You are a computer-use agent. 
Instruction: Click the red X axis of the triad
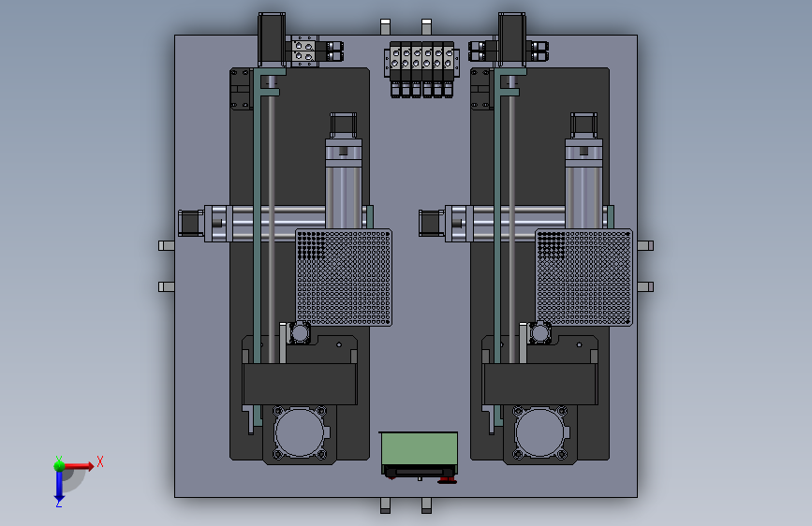[79, 466]
